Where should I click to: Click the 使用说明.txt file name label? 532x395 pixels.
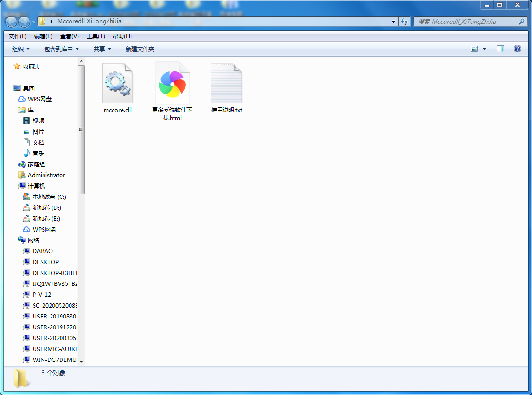(227, 110)
